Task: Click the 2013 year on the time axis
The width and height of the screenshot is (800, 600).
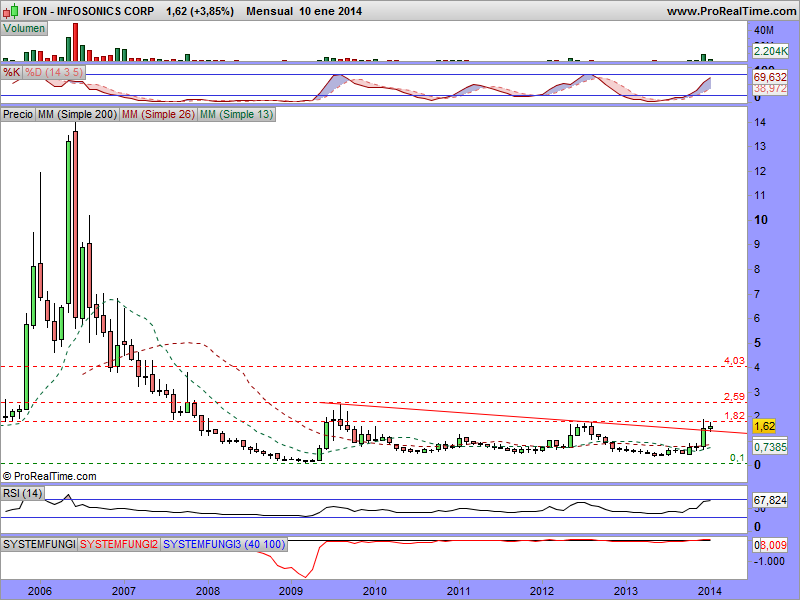Action: tap(626, 591)
